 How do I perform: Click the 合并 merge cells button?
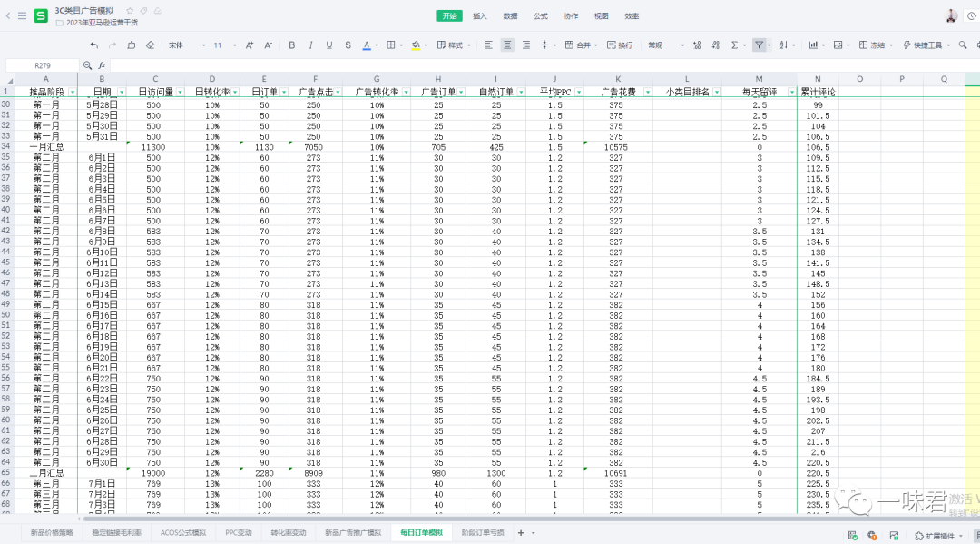[x=578, y=45]
